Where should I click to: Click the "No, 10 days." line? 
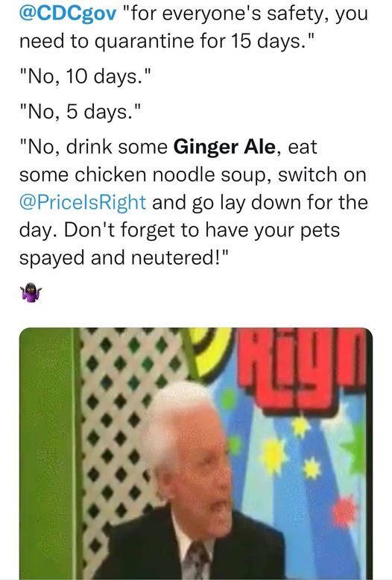point(85,77)
